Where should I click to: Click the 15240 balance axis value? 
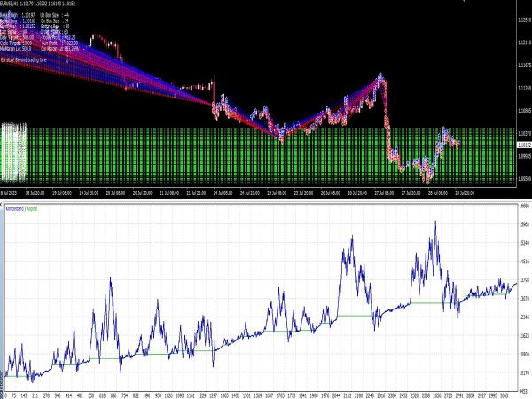click(525, 243)
